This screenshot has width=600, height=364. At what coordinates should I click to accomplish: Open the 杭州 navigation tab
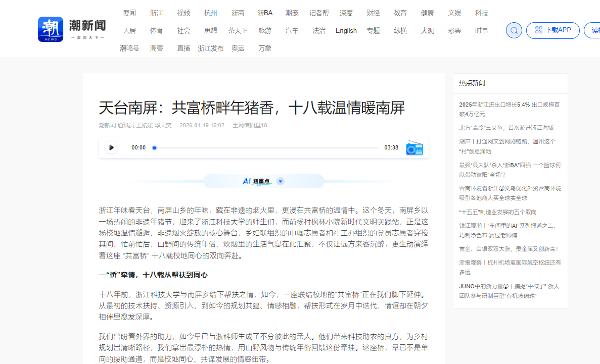tap(211, 13)
